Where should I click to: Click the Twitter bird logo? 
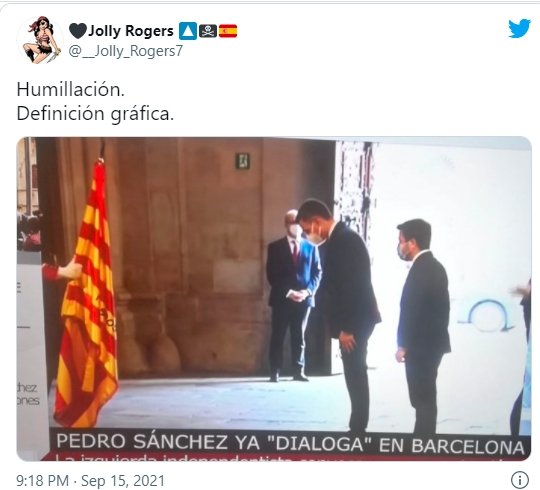coord(519,29)
